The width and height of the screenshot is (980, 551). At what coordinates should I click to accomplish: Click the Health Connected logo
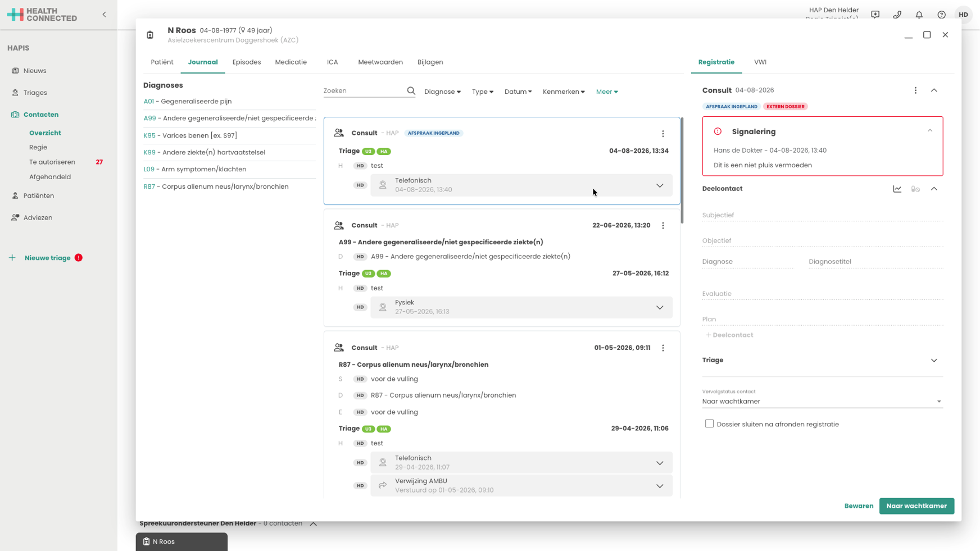click(x=42, y=15)
